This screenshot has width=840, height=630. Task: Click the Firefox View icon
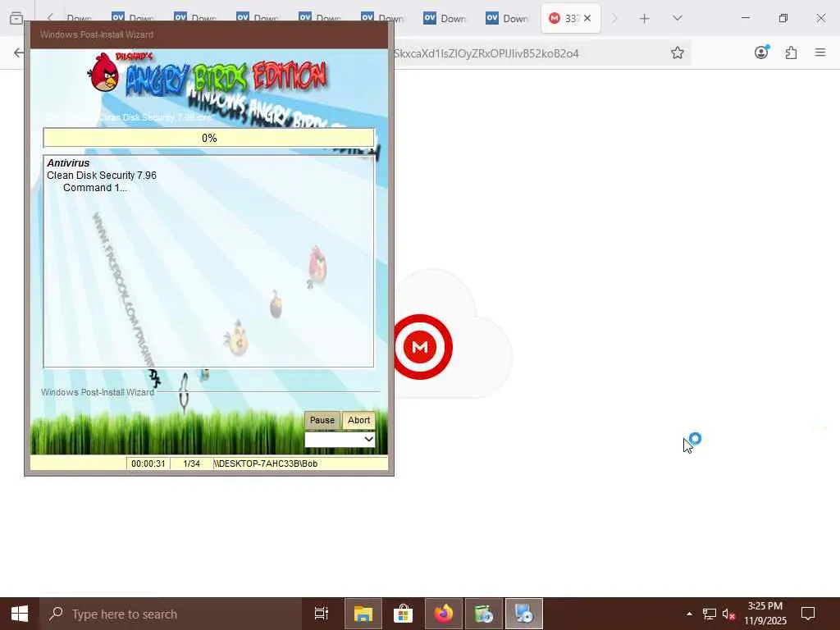[x=16, y=18]
